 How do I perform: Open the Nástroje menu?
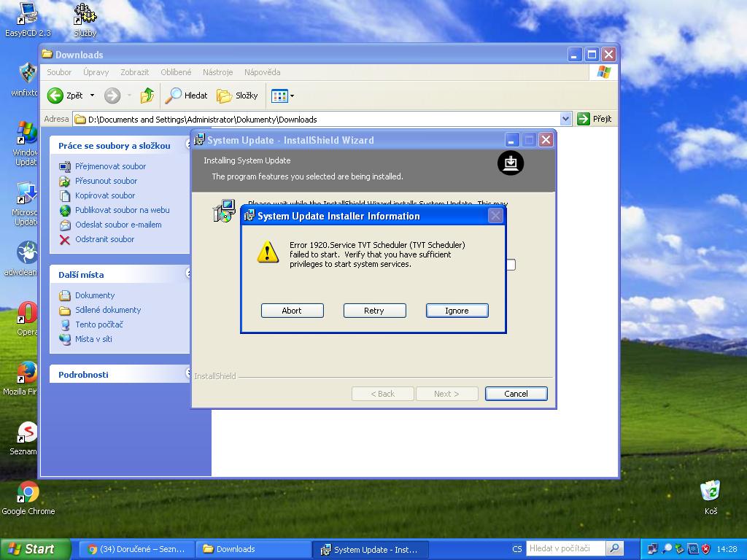(217, 72)
